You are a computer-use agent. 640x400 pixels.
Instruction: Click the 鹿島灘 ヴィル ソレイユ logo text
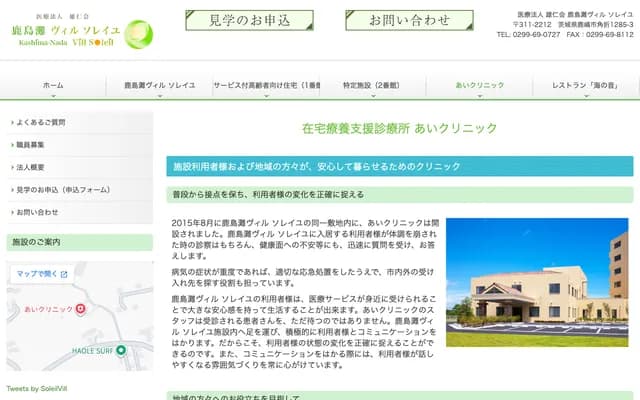tap(66, 30)
